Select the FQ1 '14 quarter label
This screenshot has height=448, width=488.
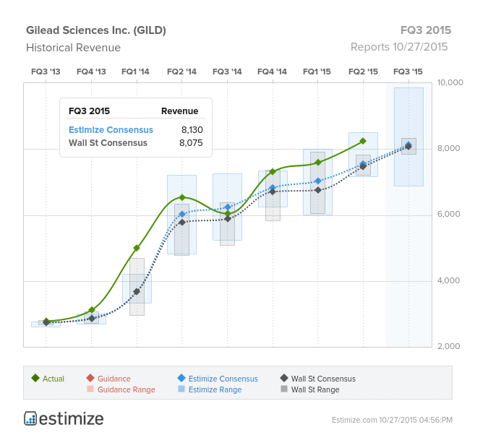tap(135, 72)
